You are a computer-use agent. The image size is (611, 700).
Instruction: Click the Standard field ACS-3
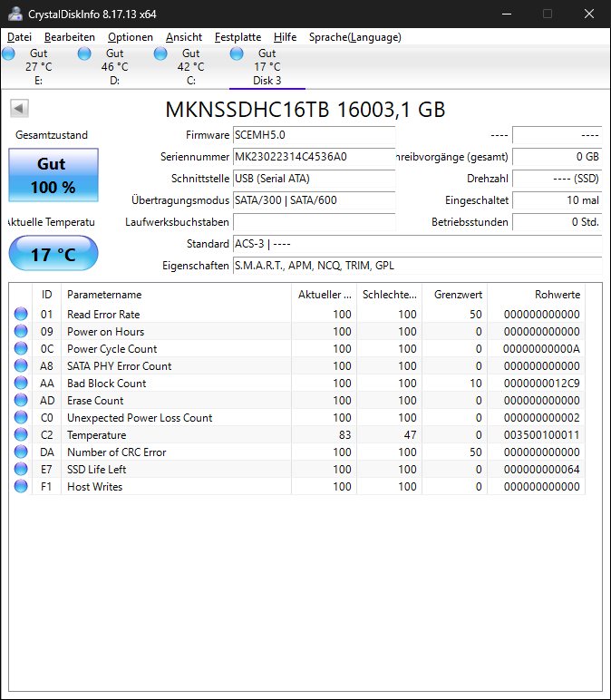point(417,244)
